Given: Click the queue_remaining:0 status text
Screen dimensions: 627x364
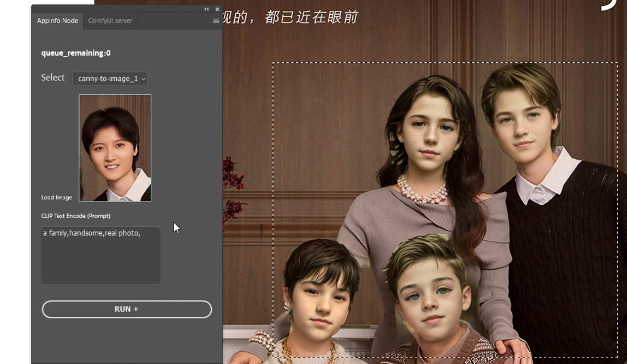Looking at the screenshot, I should [x=76, y=53].
